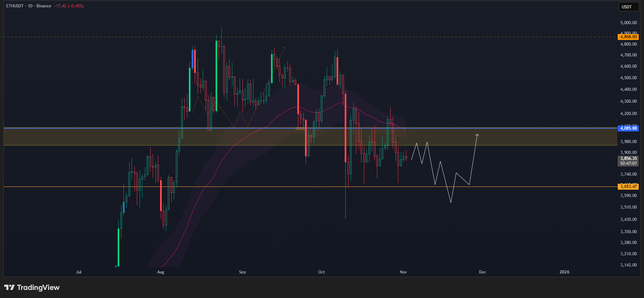The width and height of the screenshot is (644, 298).
Task: Open the USDT currency selector
Action: coord(628,7)
